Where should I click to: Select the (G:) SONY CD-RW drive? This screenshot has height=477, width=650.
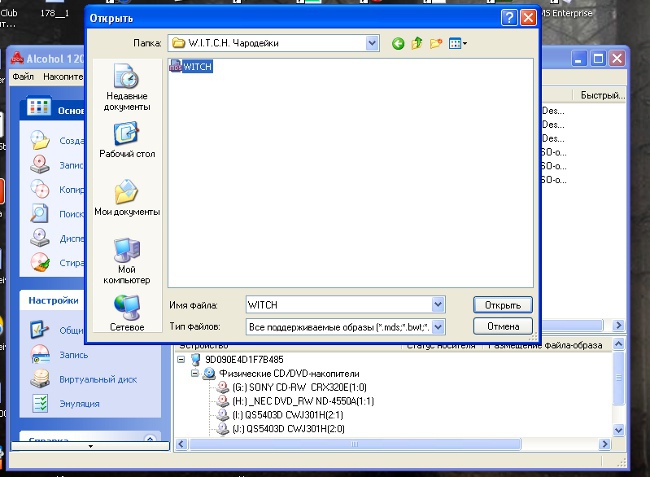coord(299,387)
